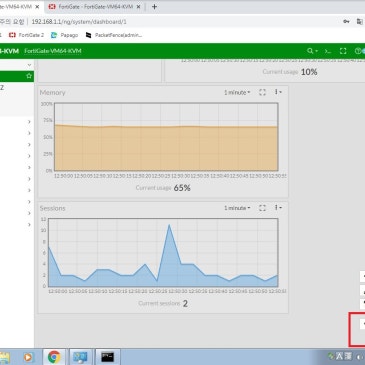Image resolution: width=365 pixels, height=365 pixels.
Task: Open the CLI console icon in header
Action: [328, 51]
